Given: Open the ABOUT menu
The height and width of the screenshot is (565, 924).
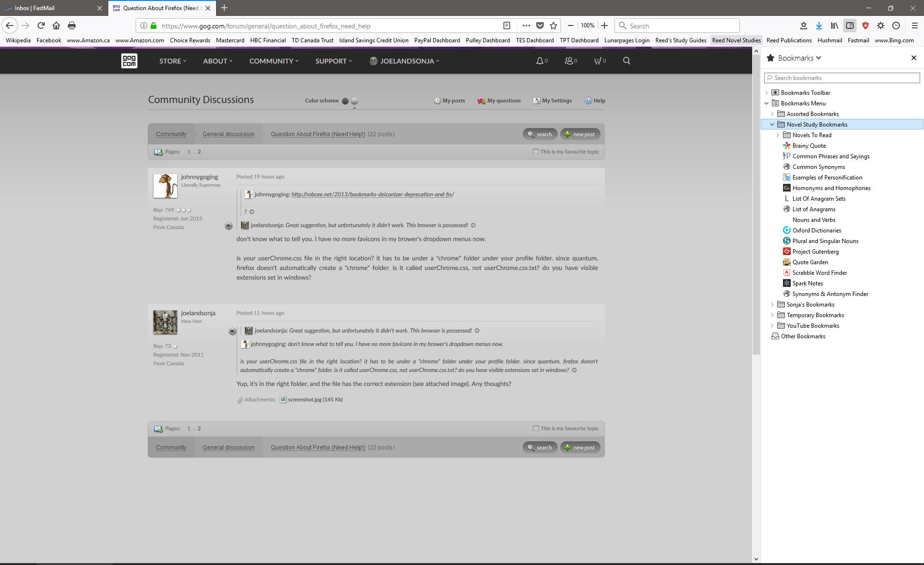Looking at the screenshot, I should click(218, 61).
